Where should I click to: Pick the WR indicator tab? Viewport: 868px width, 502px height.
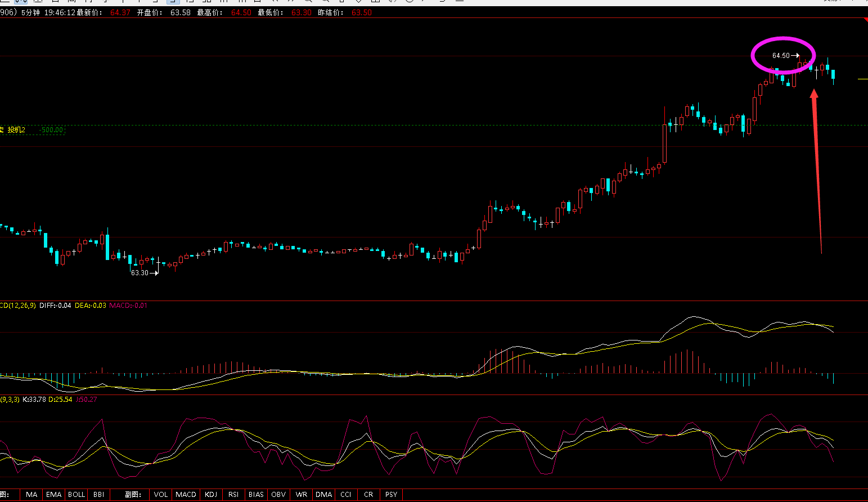click(302, 495)
